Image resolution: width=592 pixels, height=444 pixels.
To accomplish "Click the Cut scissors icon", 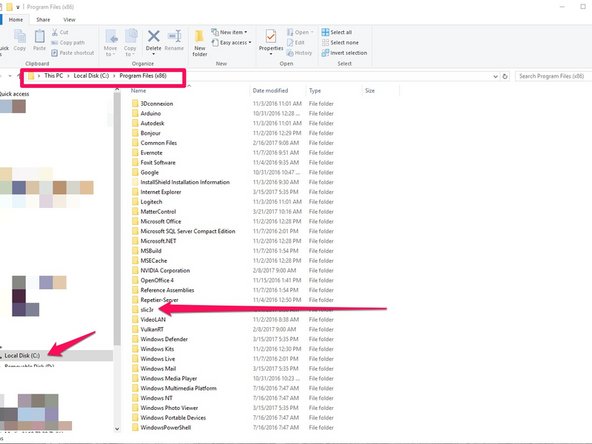I will tap(55, 32).
